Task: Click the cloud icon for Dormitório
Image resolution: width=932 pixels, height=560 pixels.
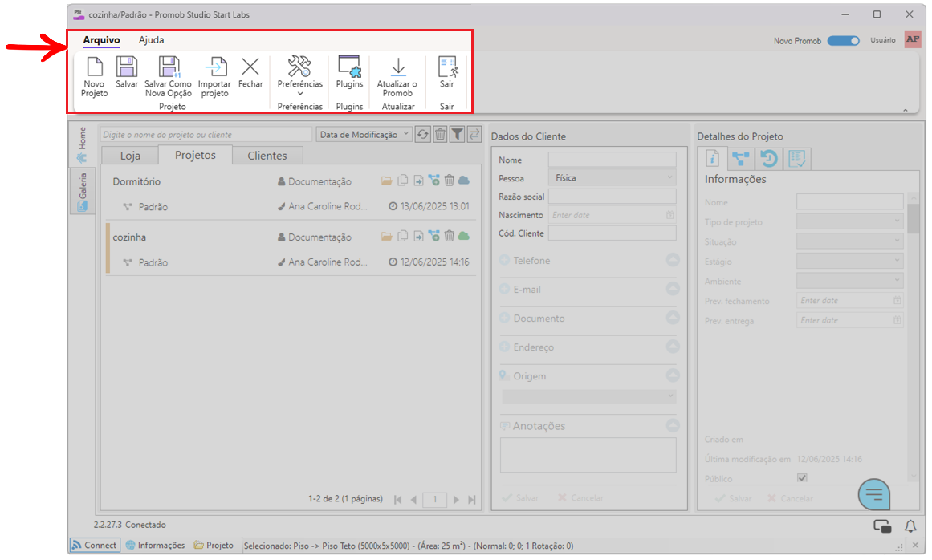Action: pos(464,181)
